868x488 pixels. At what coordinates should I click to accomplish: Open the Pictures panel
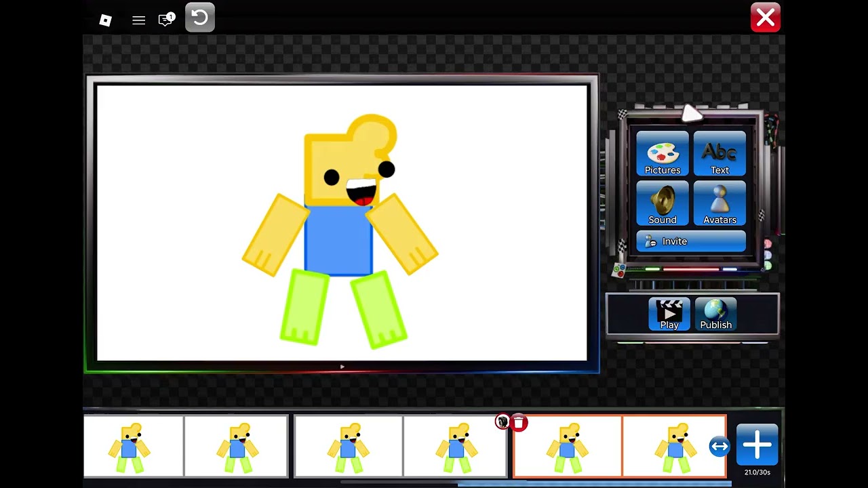click(663, 154)
